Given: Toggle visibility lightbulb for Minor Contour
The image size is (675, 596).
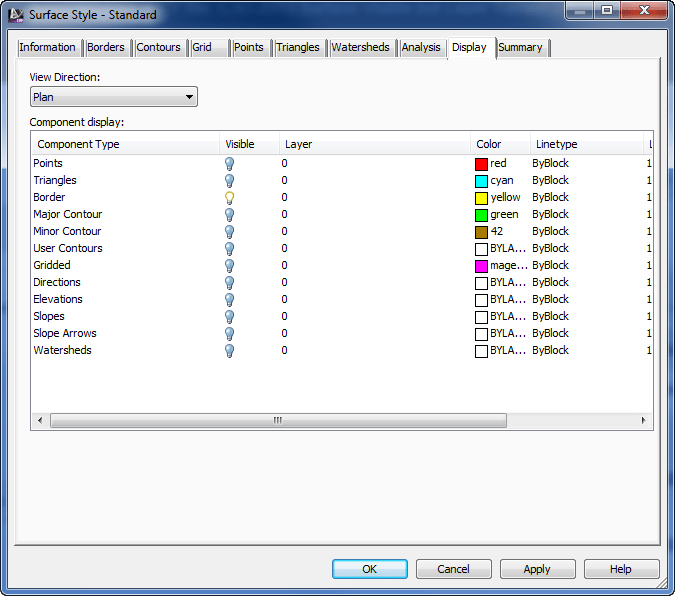Looking at the screenshot, I should (x=229, y=232).
